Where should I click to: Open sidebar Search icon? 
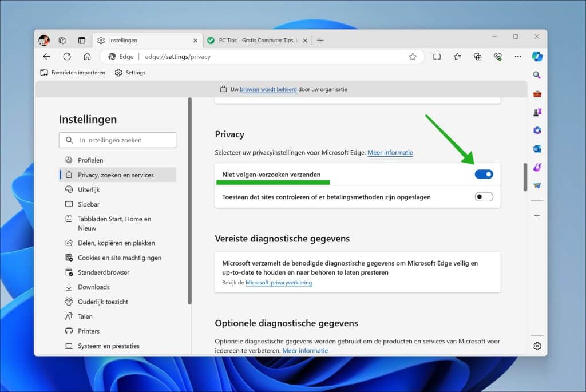click(537, 75)
